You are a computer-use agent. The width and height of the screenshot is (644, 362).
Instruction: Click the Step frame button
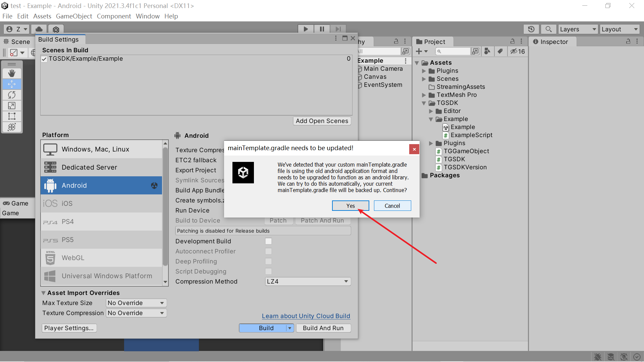pos(338,29)
